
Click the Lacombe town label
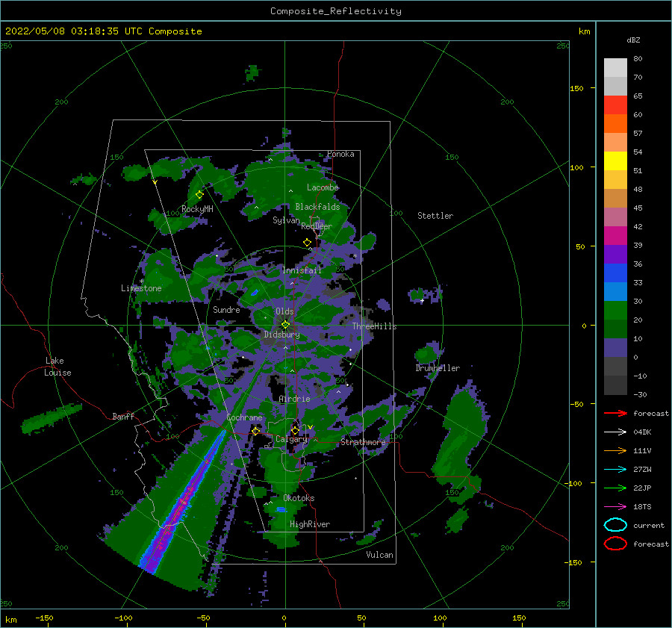(323, 187)
